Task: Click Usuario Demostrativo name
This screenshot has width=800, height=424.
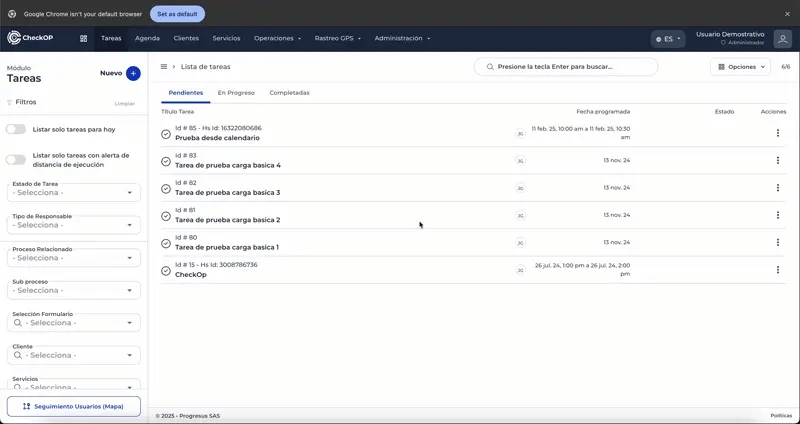Action: pos(730,34)
